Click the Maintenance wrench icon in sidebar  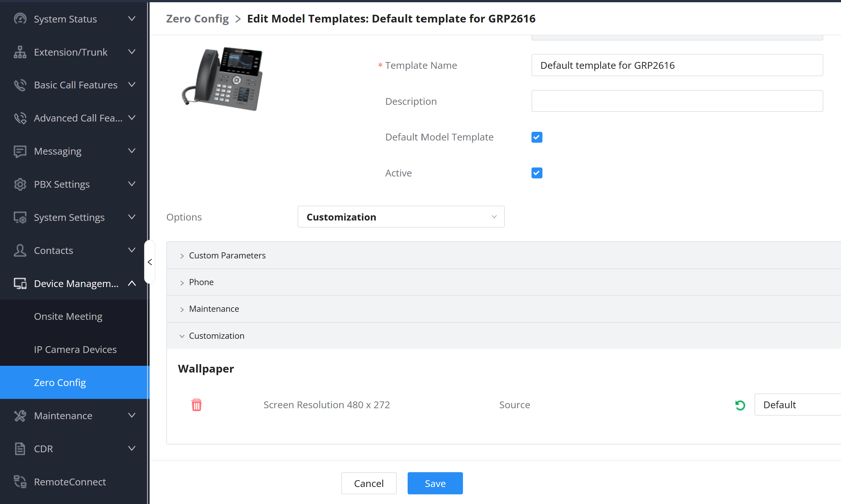click(20, 416)
